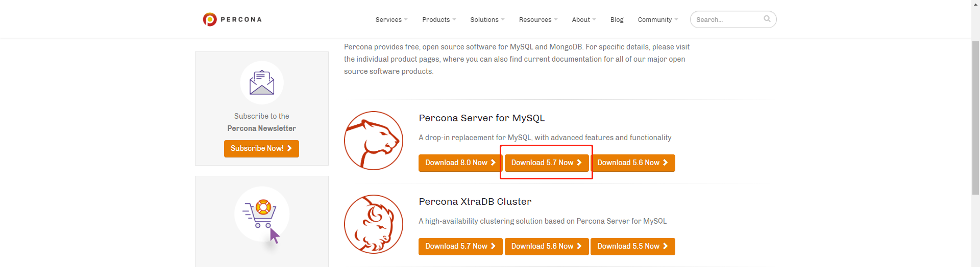Go to the Blog page
Screen dimensions: 980x267
click(x=617, y=20)
